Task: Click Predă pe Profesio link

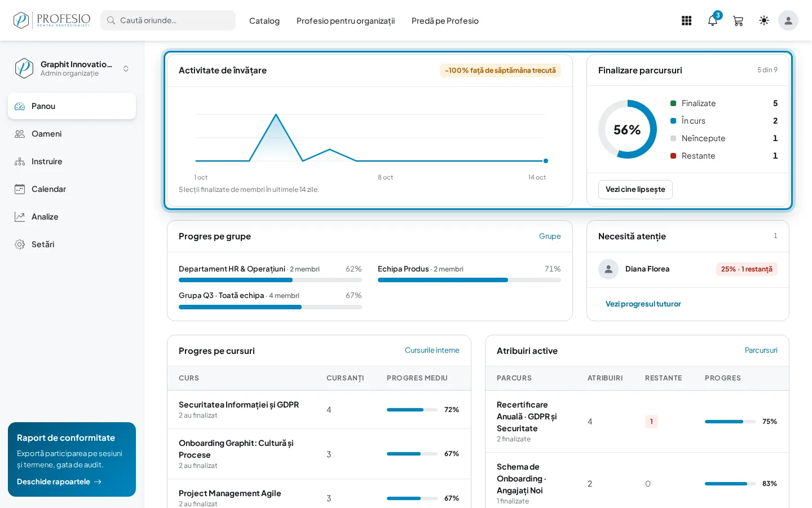Action: click(x=445, y=21)
